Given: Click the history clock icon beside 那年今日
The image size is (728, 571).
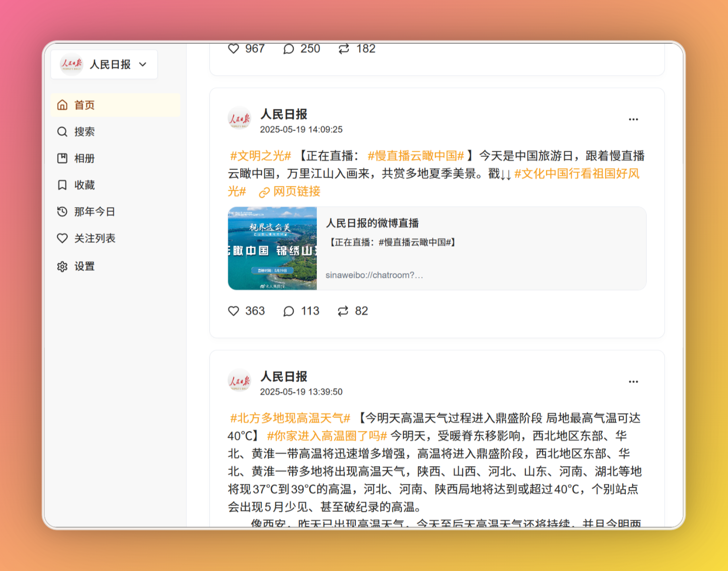Looking at the screenshot, I should 62,211.
